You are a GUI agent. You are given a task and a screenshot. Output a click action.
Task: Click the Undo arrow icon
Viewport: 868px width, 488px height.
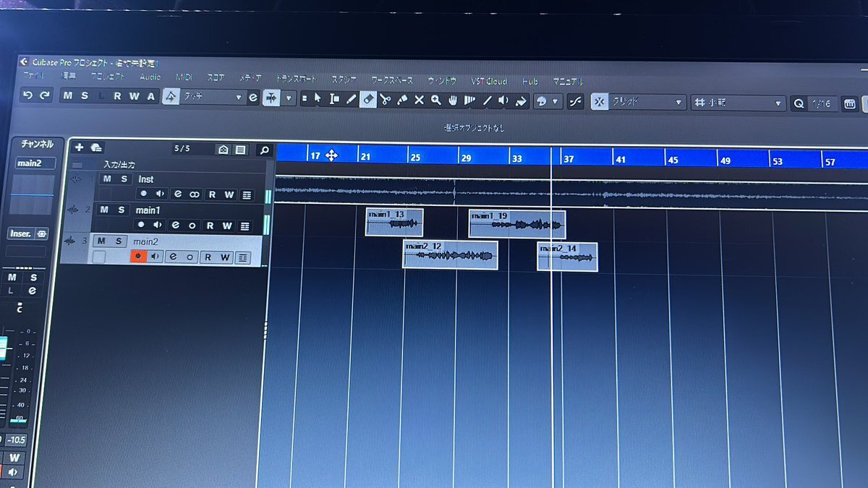27,96
